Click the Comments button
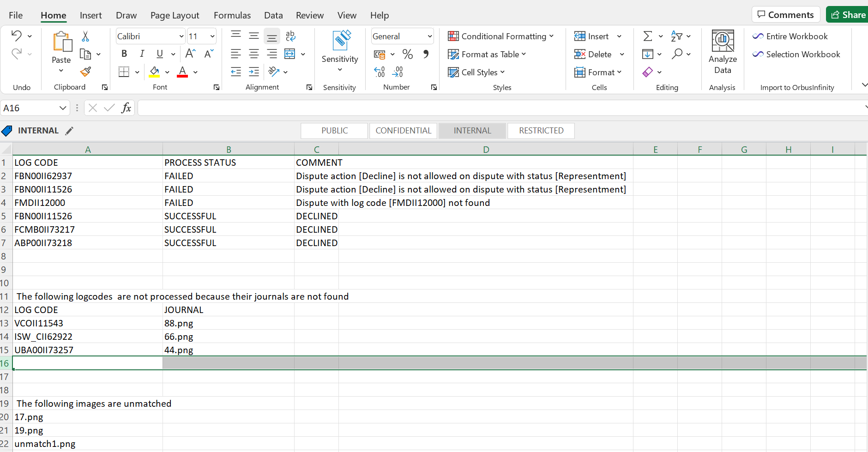This screenshot has height=452, width=868. point(785,15)
